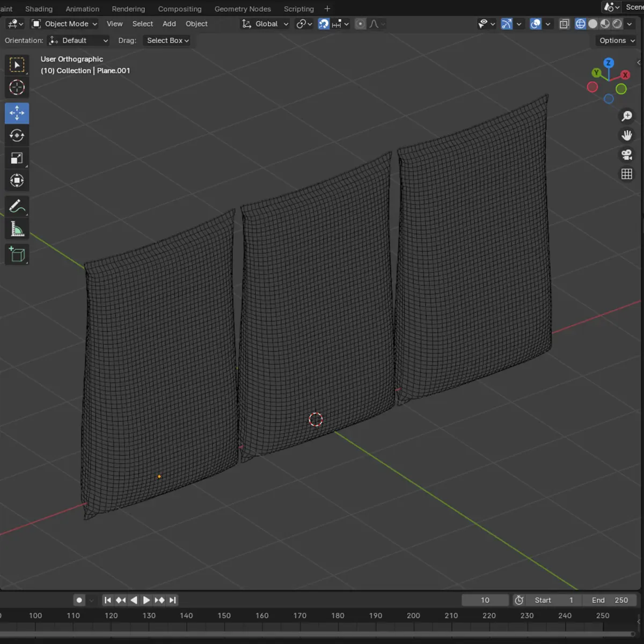
Task: Switch to Rendering workspace tab
Action: click(128, 9)
